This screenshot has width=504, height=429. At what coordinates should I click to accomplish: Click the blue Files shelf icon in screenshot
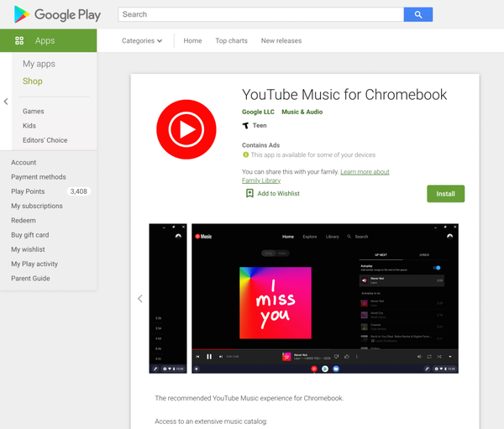pyautogui.click(x=336, y=369)
